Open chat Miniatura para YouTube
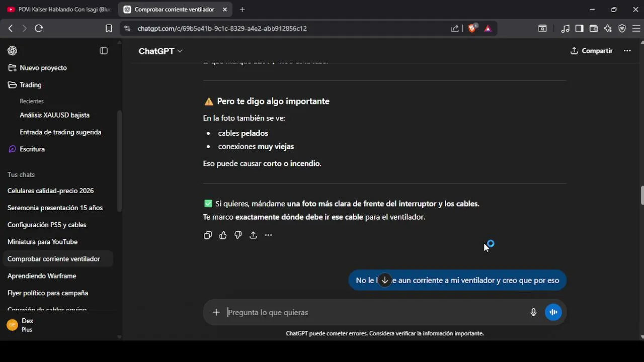The height and width of the screenshot is (362, 644). point(42,242)
